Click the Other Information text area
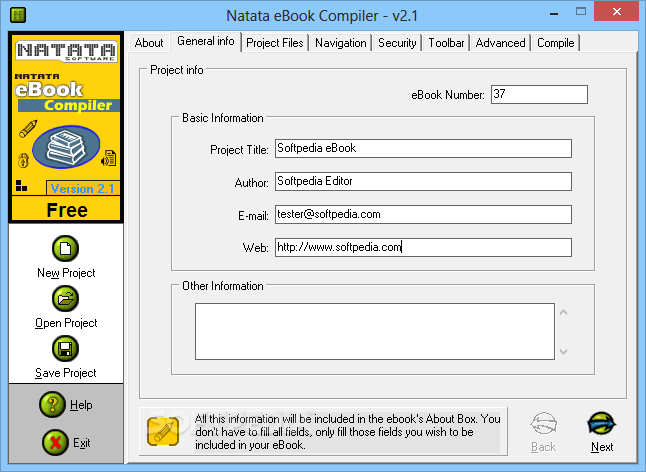 click(374, 332)
